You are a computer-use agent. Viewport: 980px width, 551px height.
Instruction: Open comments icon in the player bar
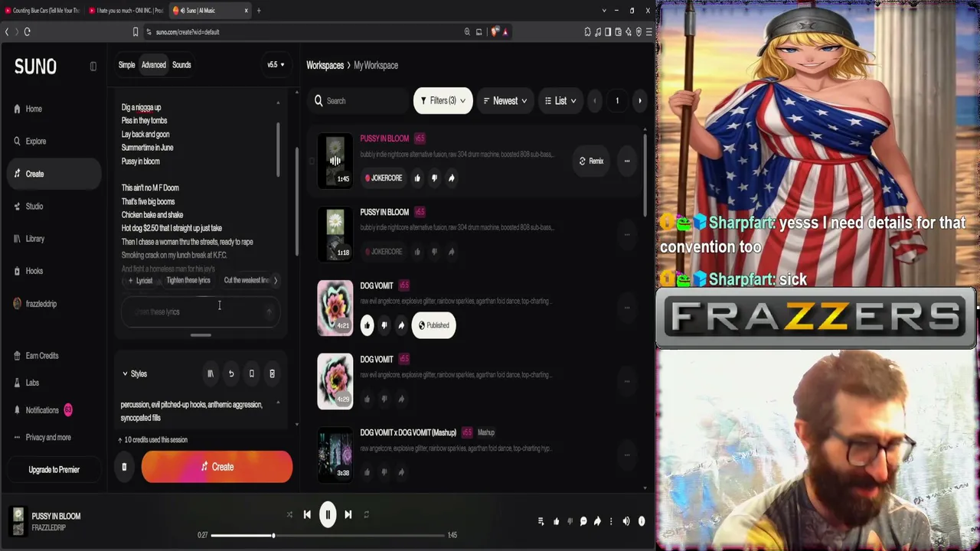click(583, 521)
